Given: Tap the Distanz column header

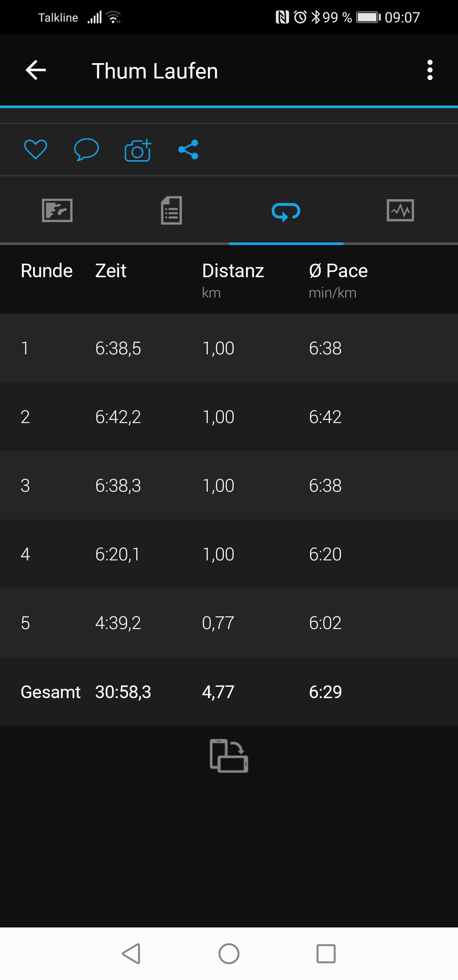Looking at the screenshot, I should point(233,271).
